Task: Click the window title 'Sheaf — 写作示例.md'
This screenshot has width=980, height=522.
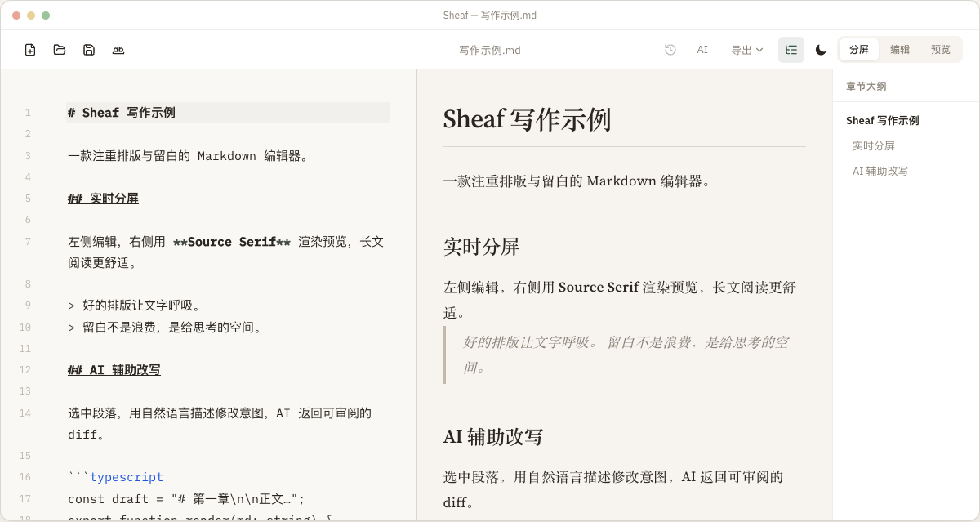Action: (490, 15)
